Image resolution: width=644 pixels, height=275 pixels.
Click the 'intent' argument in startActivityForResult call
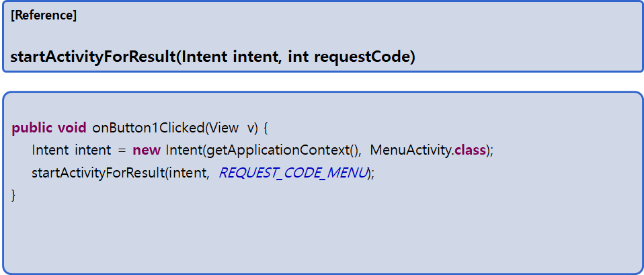186,173
